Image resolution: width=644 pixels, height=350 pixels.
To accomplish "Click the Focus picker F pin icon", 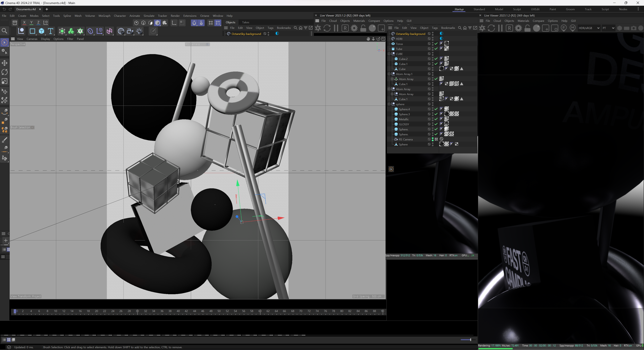I will pos(564,28).
